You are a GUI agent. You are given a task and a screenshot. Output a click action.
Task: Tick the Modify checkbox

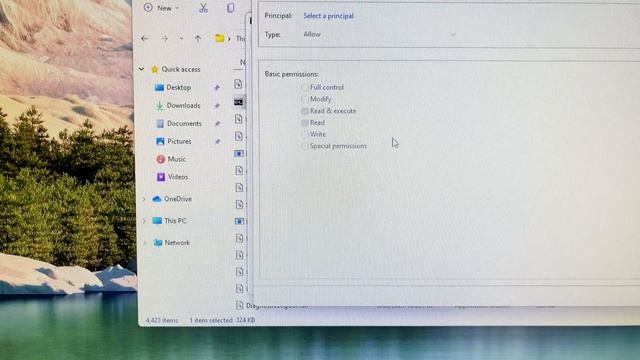[x=304, y=99]
